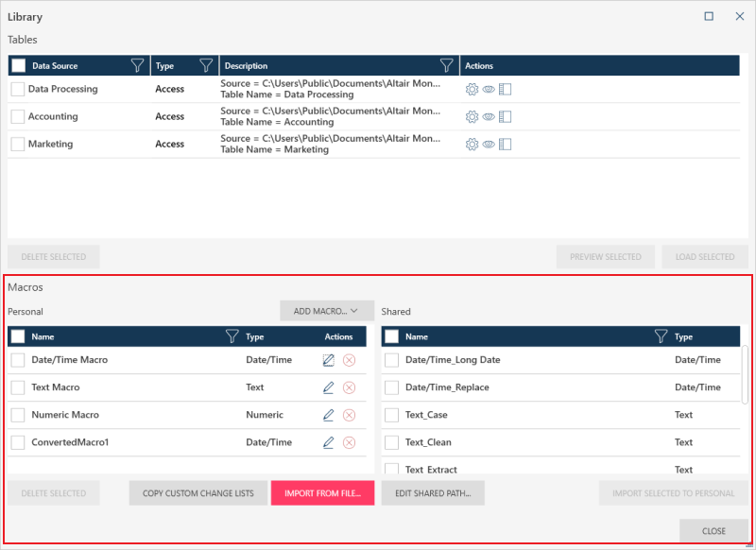
Task: Click Import From File button
Action: tap(322, 493)
